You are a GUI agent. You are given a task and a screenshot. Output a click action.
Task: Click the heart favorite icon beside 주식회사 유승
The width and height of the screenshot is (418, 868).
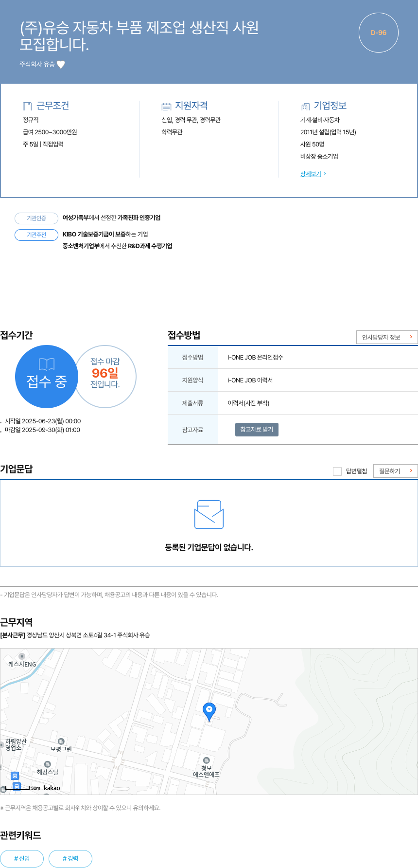click(61, 64)
